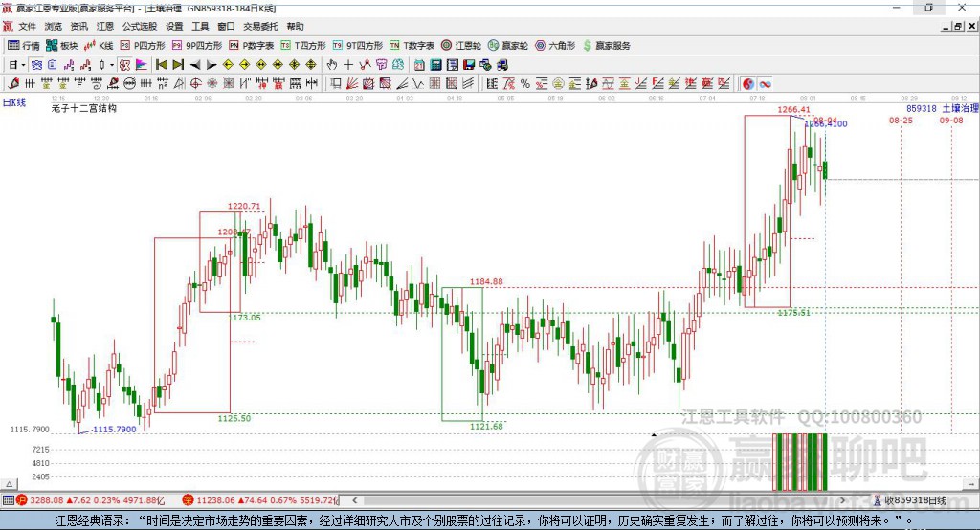Launch the 赢家轮 wheel tool

coord(508,46)
